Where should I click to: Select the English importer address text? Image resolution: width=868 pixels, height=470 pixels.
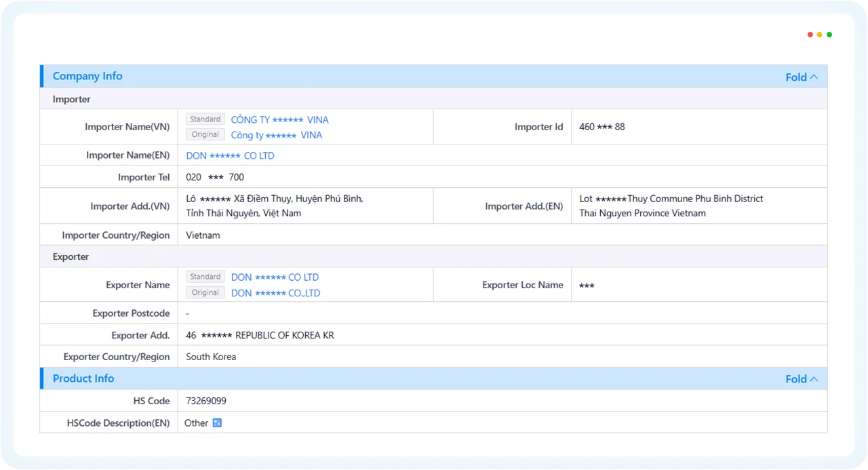click(x=671, y=205)
